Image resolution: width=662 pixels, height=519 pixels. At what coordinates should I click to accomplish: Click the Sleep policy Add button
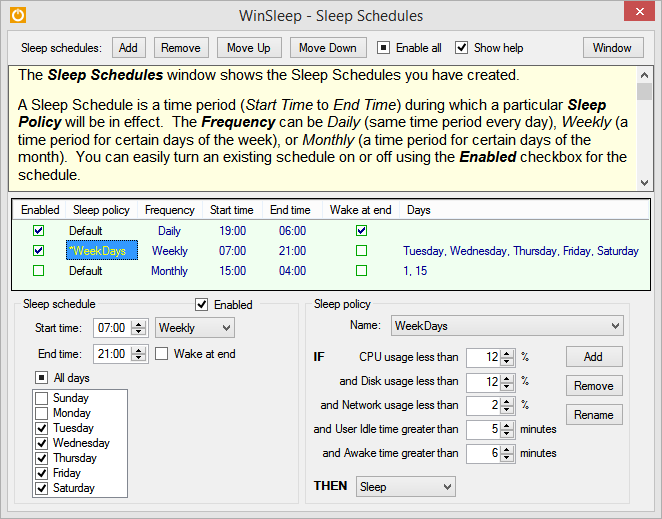point(594,357)
